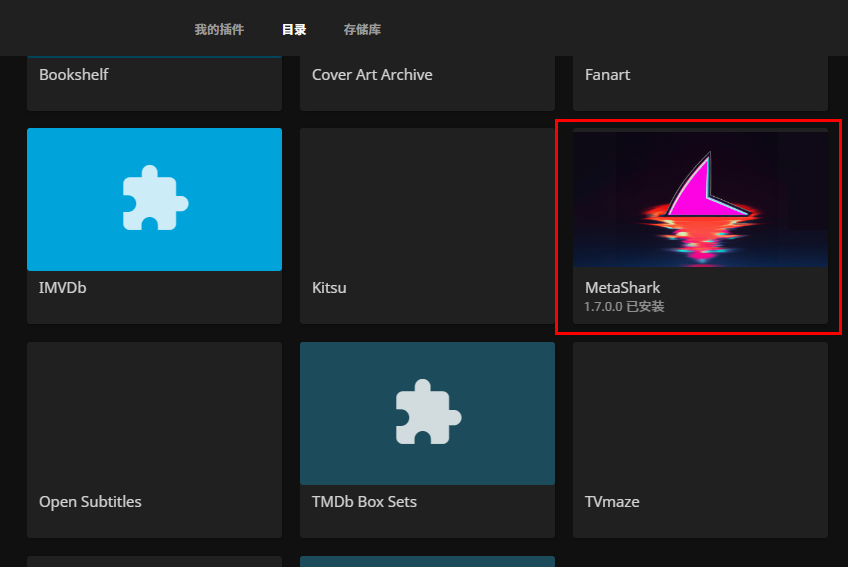This screenshot has height=567, width=848.
Task: Select the TMDb Box Sets title text
Action: 364,502
